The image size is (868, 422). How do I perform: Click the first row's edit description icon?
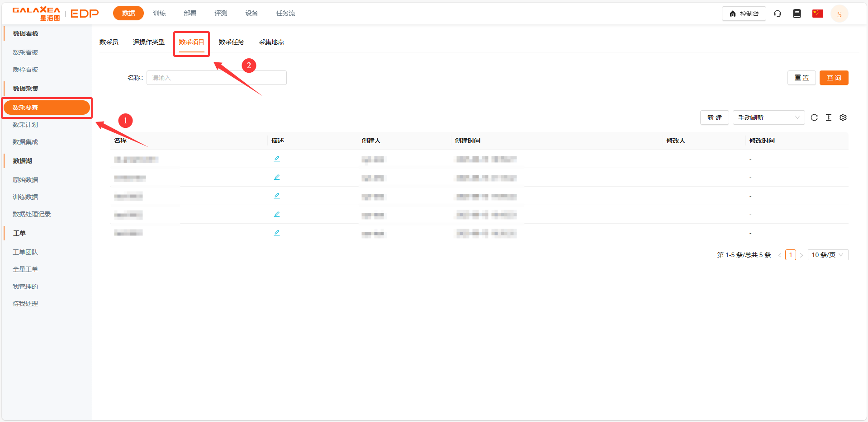point(277,159)
